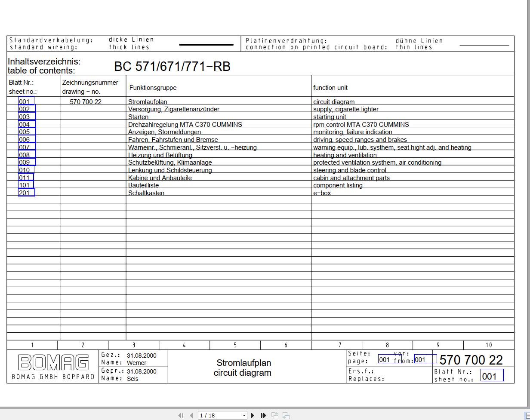Open sheet 001 link in contents
The width and height of the screenshot is (530, 420).
pos(26,101)
